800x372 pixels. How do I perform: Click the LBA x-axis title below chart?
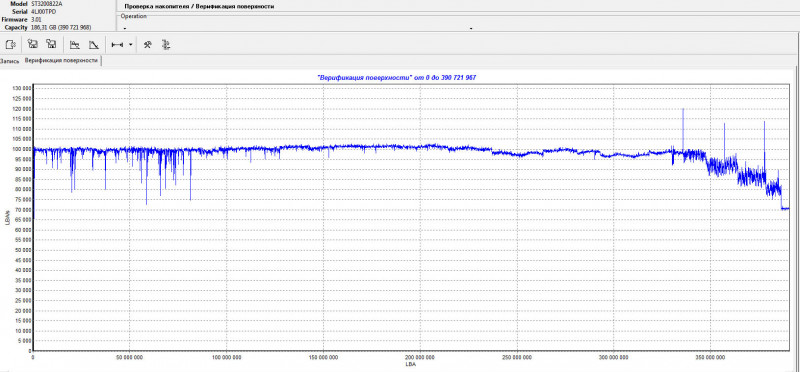410,365
